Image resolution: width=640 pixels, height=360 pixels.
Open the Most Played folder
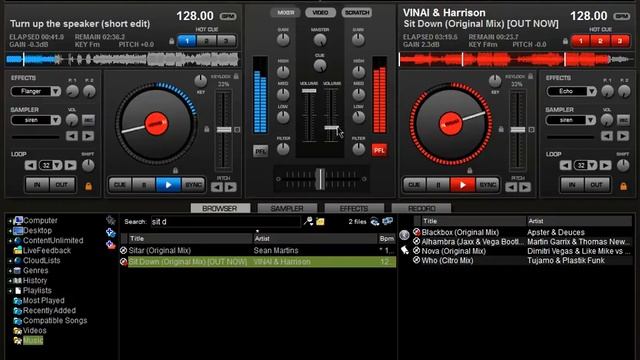click(x=44, y=301)
